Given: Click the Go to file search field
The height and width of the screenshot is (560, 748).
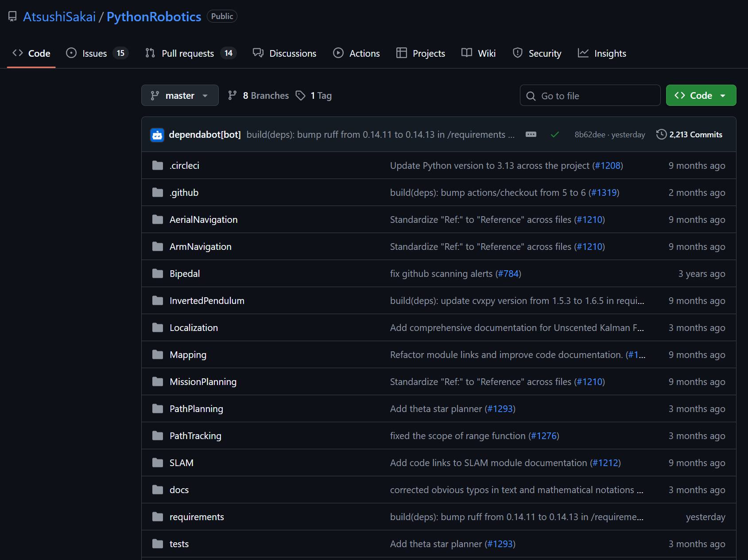Looking at the screenshot, I should (590, 95).
